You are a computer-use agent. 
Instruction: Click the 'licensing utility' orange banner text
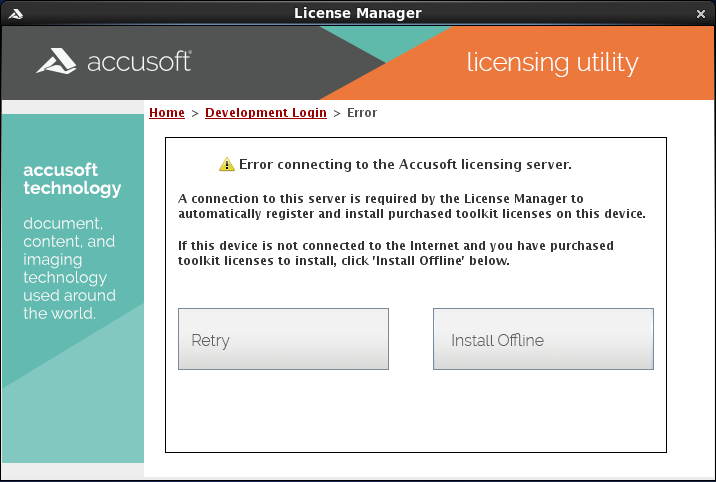(552, 62)
